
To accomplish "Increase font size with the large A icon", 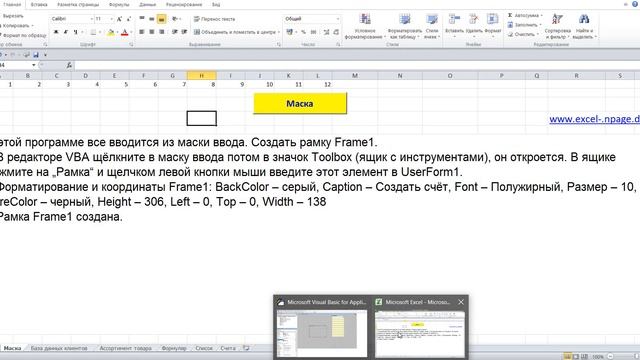I will [119, 19].
